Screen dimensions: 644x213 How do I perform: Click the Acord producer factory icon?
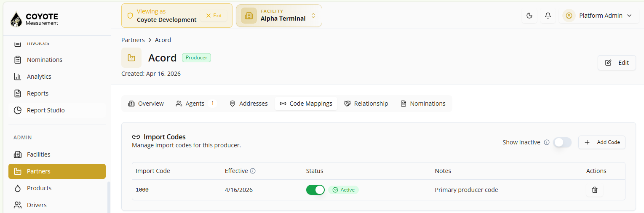[131, 58]
